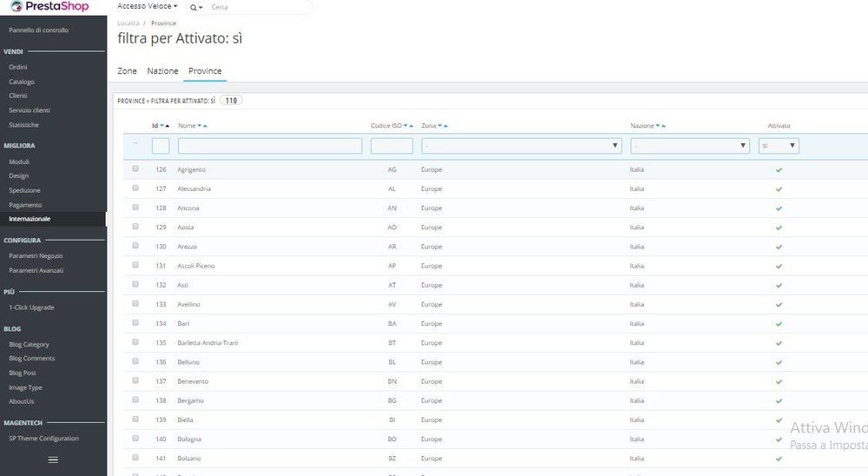The height and width of the screenshot is (476, 868).
Task: Open 1-Click Upgrade link
Action: click(x=31, y=307)
